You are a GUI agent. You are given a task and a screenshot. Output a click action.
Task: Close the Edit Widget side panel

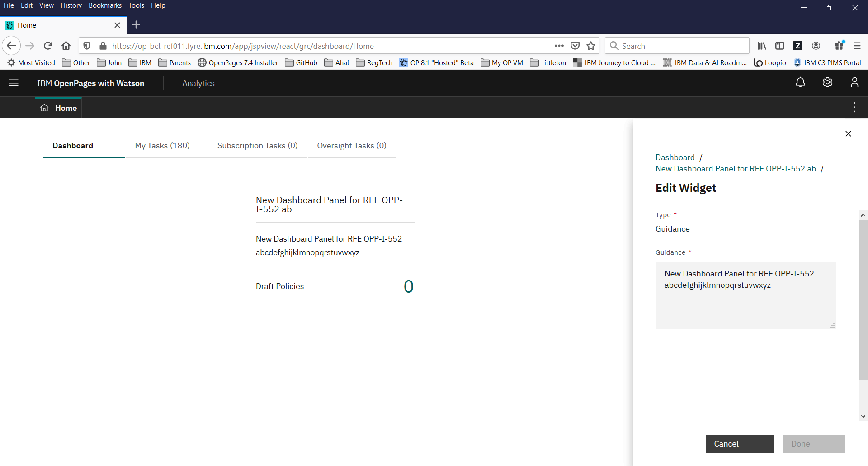[848, 133]
